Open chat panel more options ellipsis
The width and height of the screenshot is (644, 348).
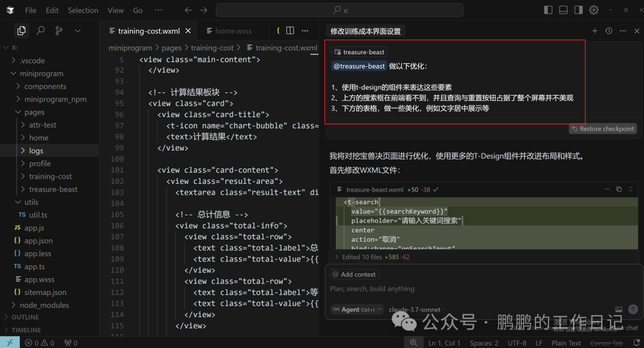623,31
